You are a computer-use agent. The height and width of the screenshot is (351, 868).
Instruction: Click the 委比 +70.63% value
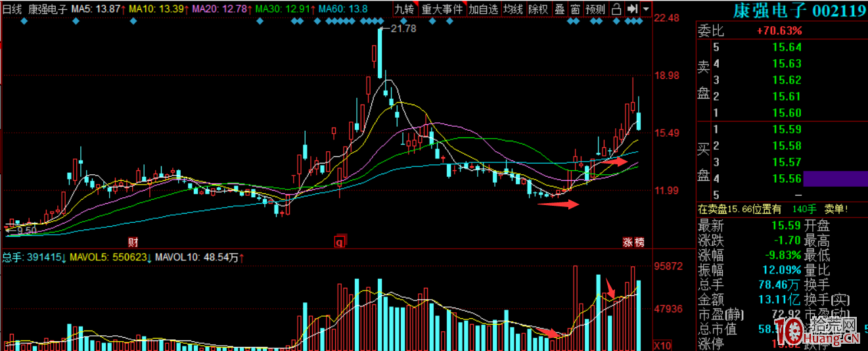point(779,31)
